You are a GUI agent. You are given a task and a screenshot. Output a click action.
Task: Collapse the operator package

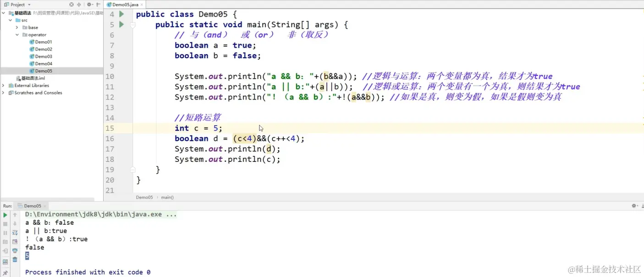coord(17,35)
